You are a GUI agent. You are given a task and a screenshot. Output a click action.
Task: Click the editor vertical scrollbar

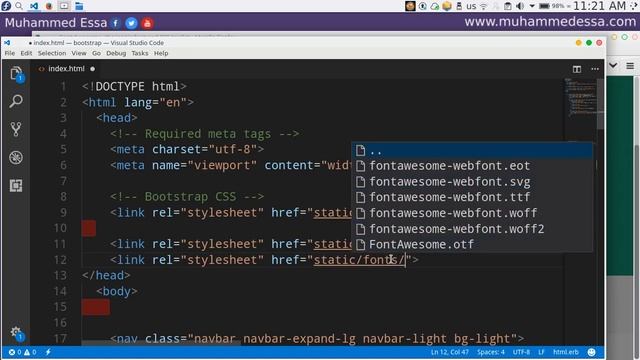(600, 103)
